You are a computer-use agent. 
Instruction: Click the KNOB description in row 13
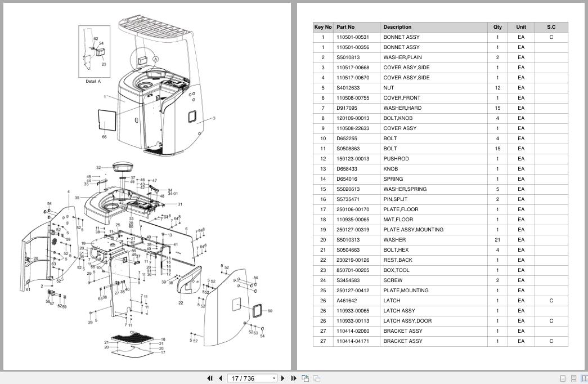click(390, 169)
